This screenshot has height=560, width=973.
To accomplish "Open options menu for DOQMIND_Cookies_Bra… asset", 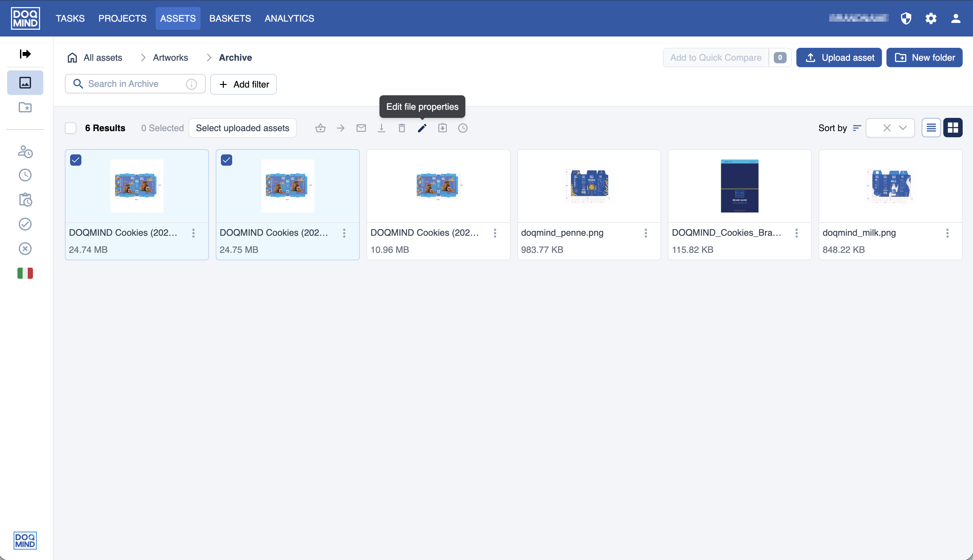I will [x=796, y=233].
